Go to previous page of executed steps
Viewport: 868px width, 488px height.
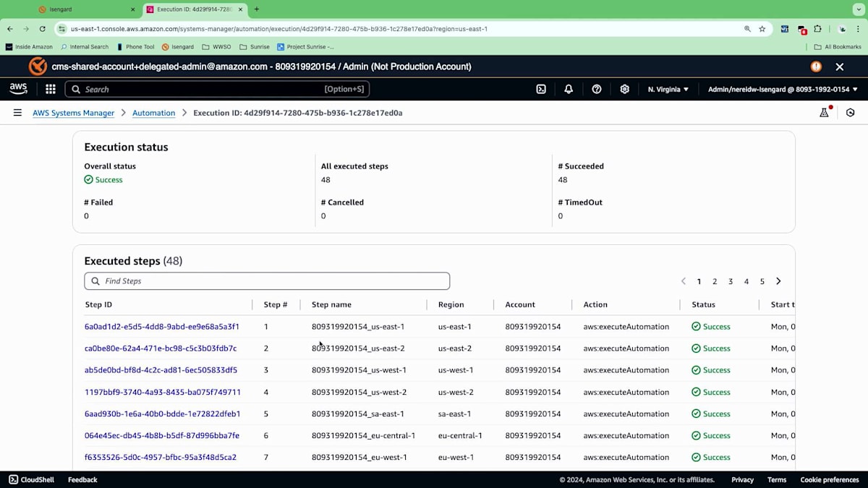pyautogui.click(x=684, y=281)
